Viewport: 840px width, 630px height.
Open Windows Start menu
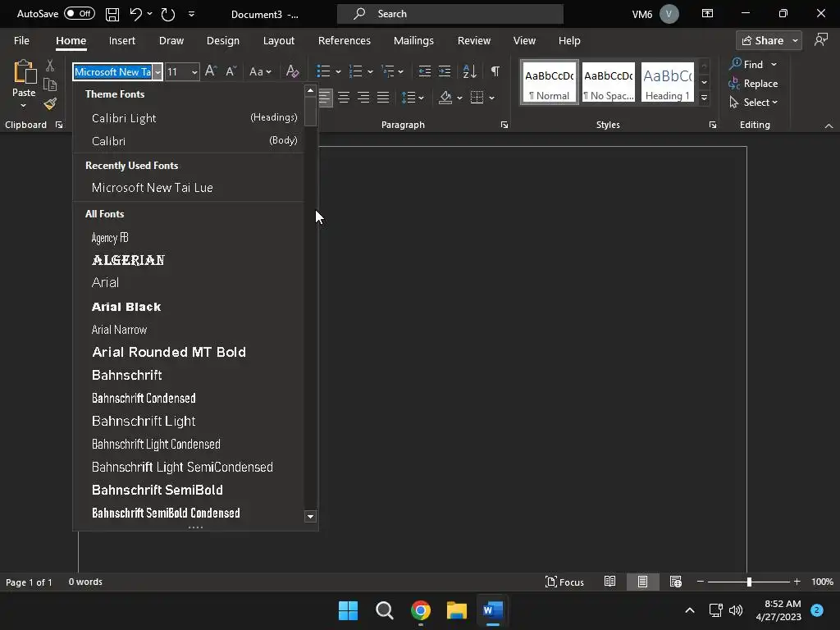tap(348, 610)
